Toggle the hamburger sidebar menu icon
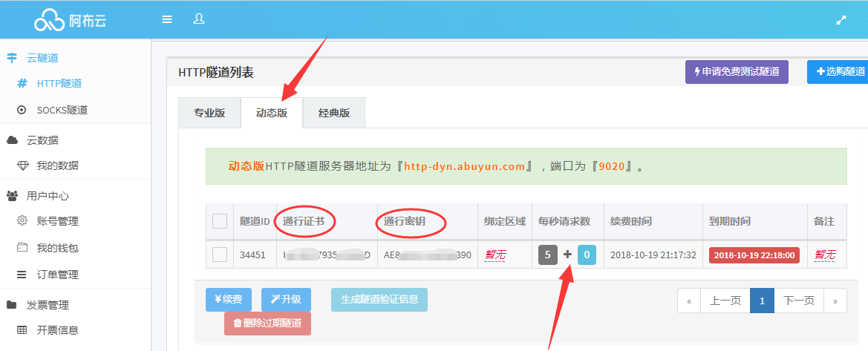 click(x=166, y=19)
